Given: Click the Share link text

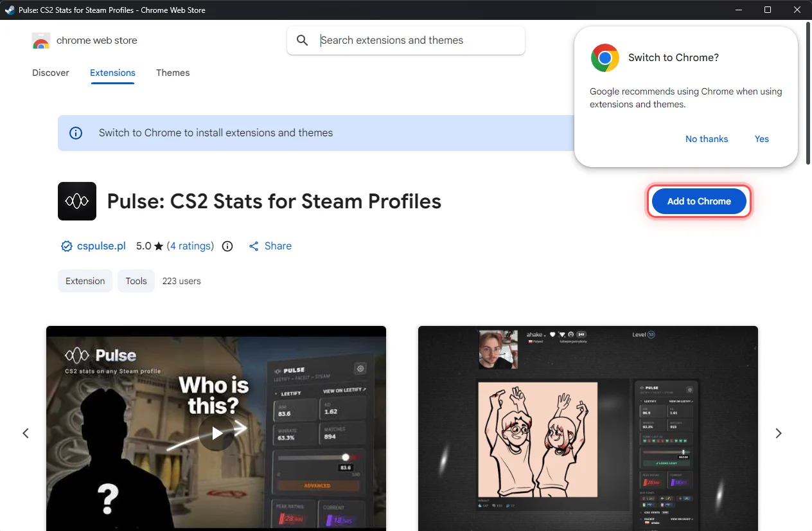Looking at the screenshot, I should click(278, 246).
